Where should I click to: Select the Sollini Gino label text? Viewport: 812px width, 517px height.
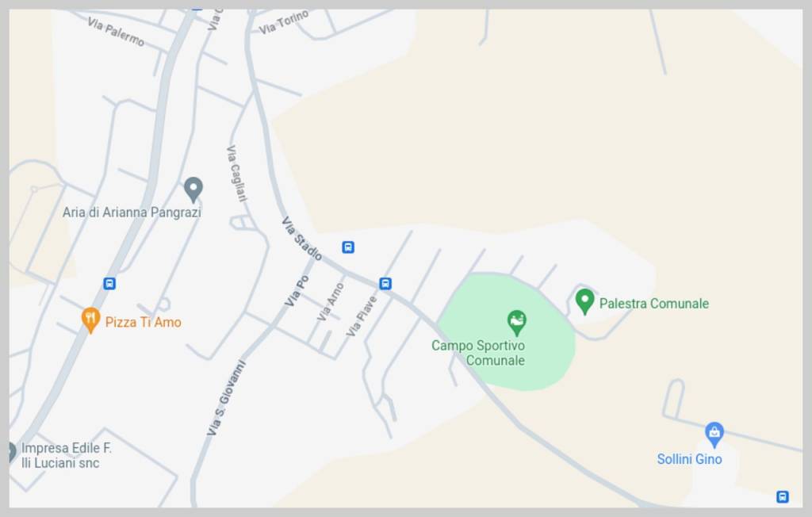click(x=689, y=459)
